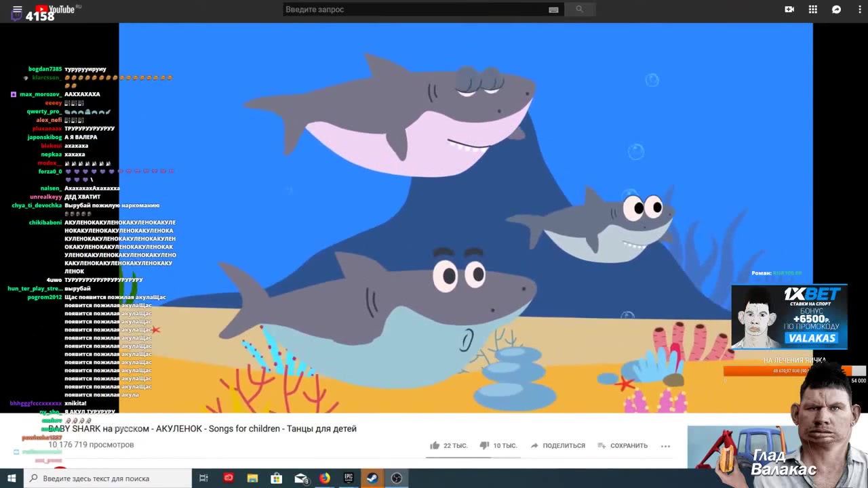This screenshot has height=488, width=868.
Task: Switch to OBS Studio in taskbar
Action: pyautogui.click(x=397, y=478)
